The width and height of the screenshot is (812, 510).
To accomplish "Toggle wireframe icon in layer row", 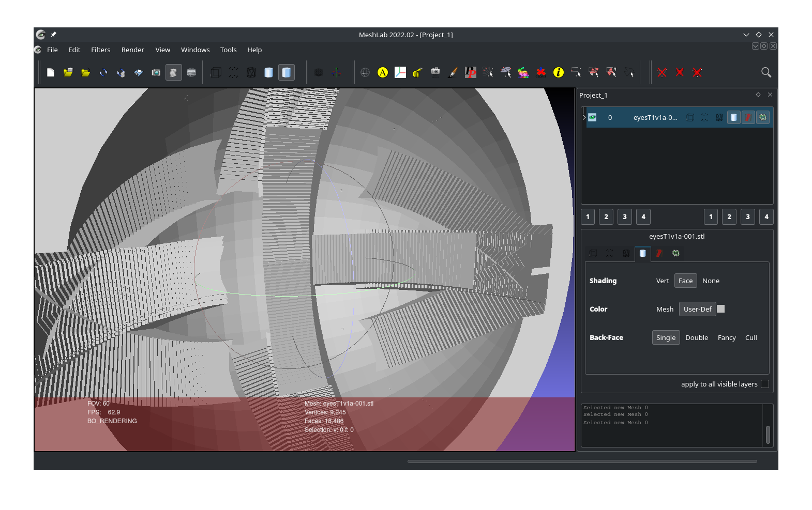I will tap(719, 117).
